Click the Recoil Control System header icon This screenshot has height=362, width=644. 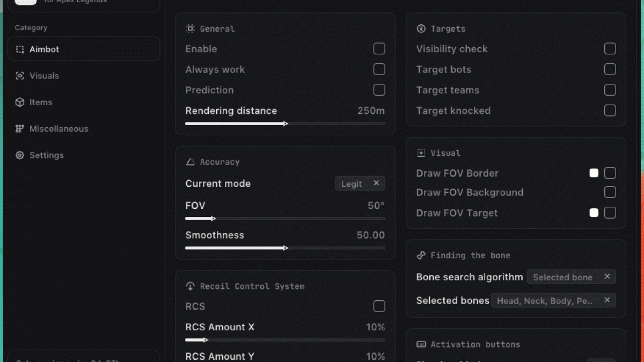[x=190, y=286]
